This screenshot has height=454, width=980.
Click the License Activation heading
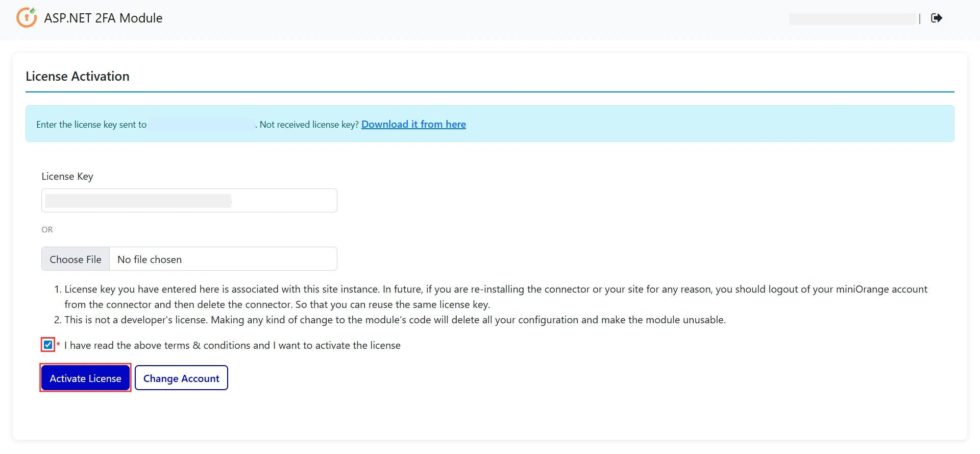point(78,76)
